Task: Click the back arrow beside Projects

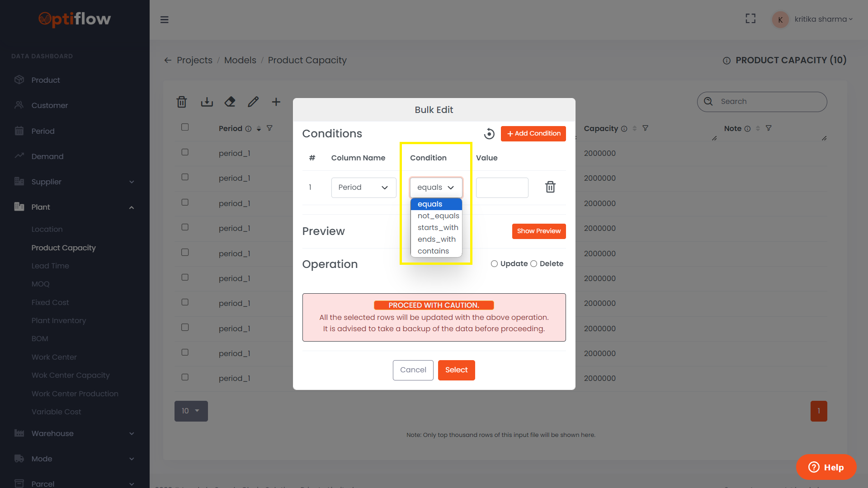Action: 168,60
